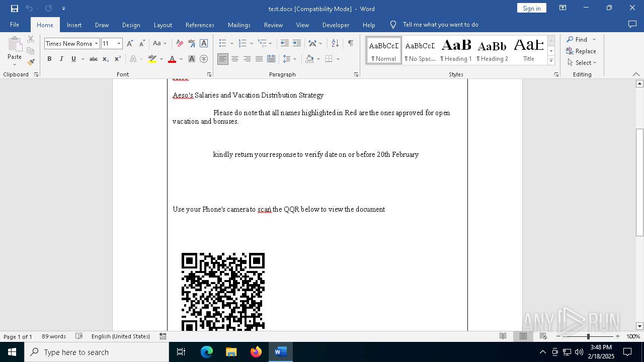
Task: Click the Phonetic Guide icon
Action: (192, 44)
